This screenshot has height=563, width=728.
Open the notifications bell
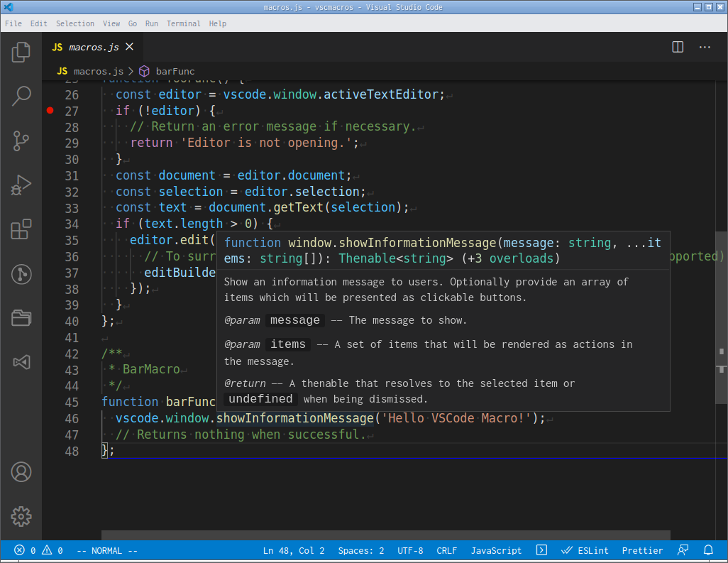708,550
